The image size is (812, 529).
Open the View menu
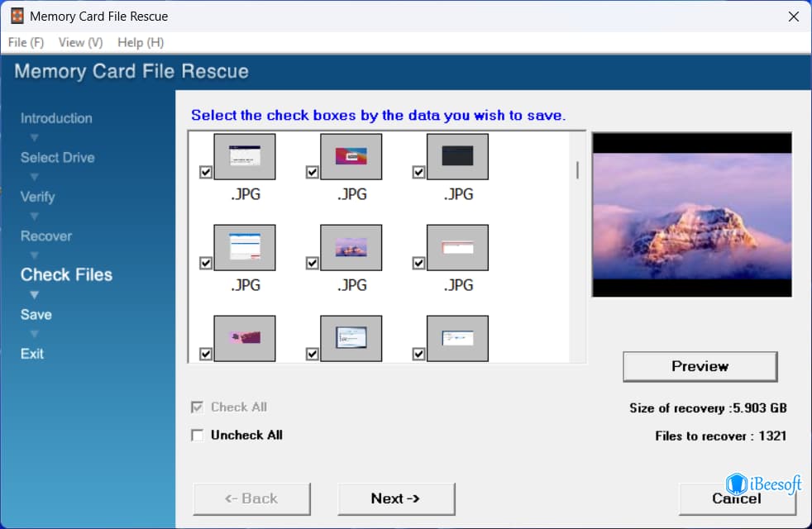[x=79, y=42]
